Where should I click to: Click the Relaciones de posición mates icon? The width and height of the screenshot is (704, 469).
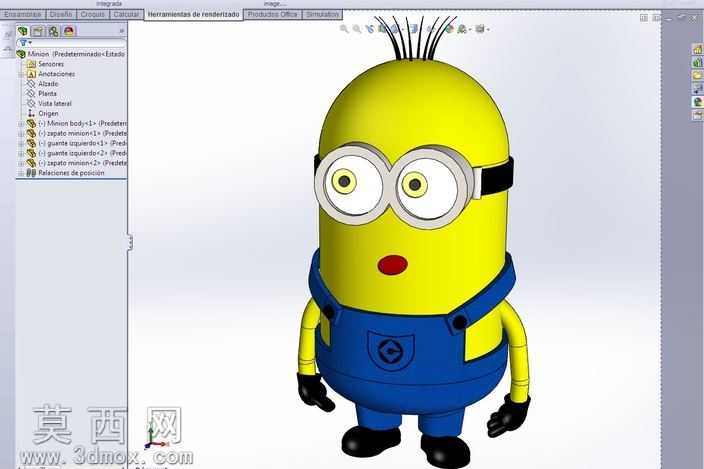pyautogui.click(x=31, y=173)
